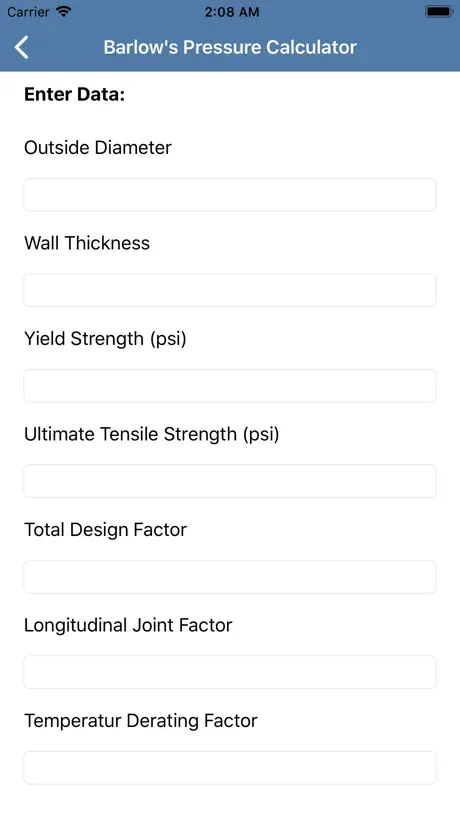Tap the Ultimate Tensile Strength (psi) label
The height and width of the screenshot is (818, 460).
pos(151,435)
